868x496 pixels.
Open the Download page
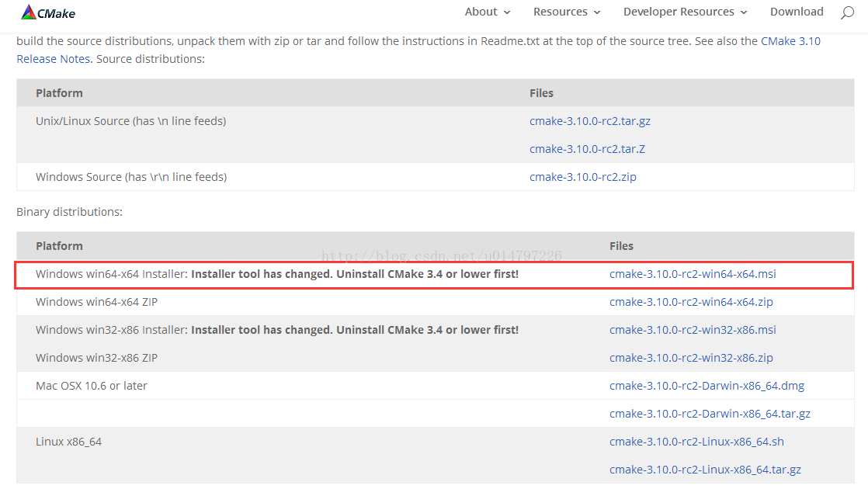(x=797, y=12)
